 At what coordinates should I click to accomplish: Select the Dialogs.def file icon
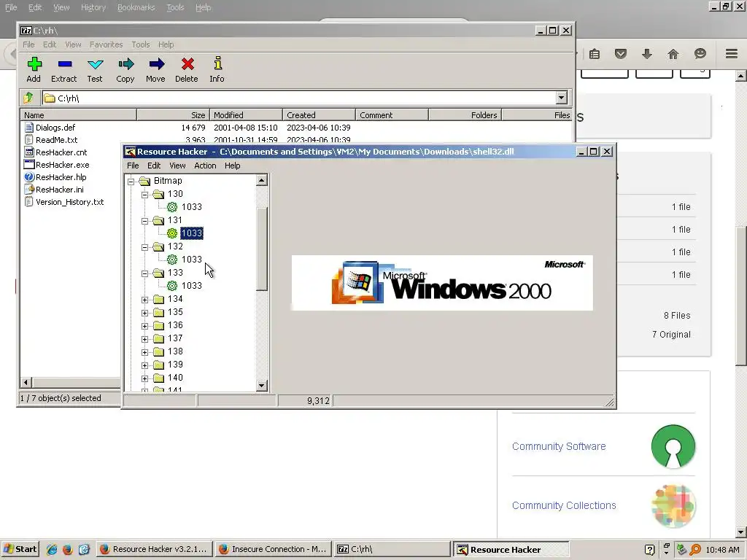[x=29, y=127]
